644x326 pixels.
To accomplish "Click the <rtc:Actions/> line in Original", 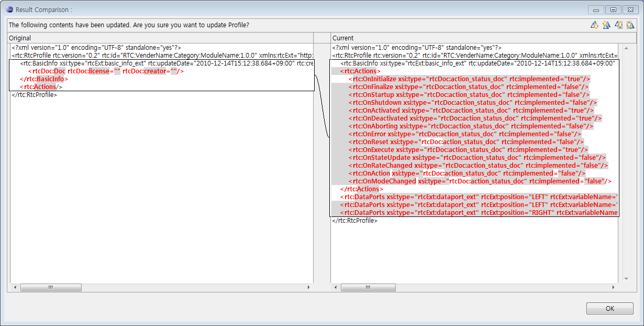I will tap(41, 87).
